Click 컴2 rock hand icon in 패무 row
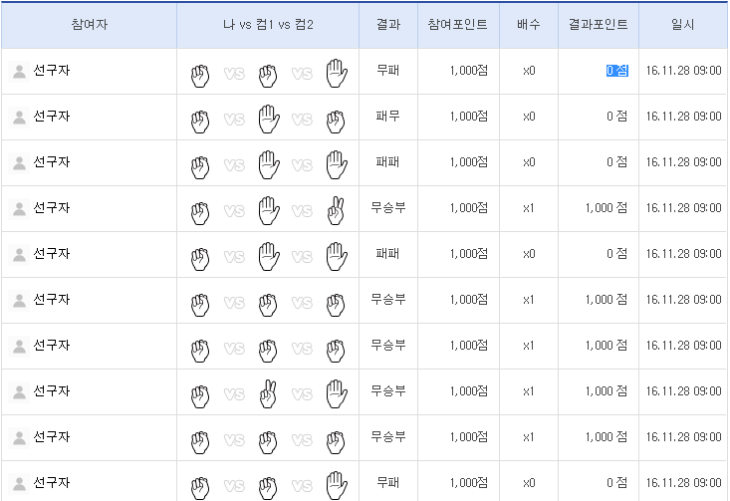This screenshot has width=730, height=501. (x=336, y=122)
